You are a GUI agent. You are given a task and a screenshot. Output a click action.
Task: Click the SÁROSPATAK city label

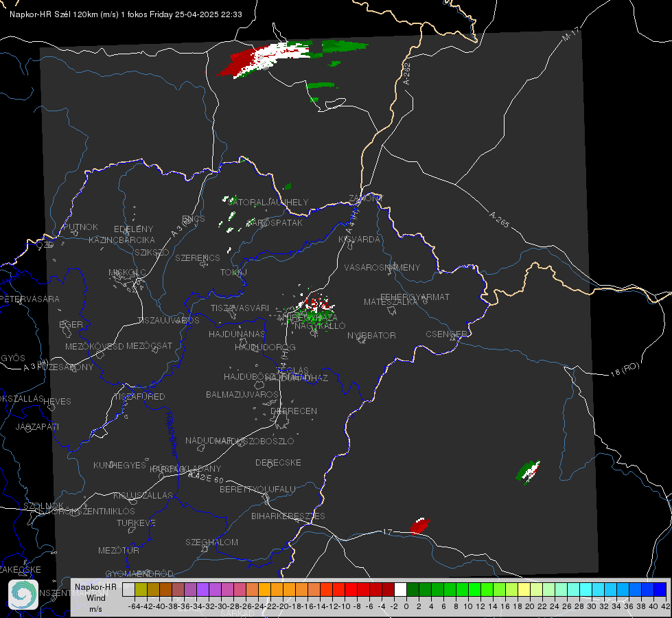[x=275, y=223]
